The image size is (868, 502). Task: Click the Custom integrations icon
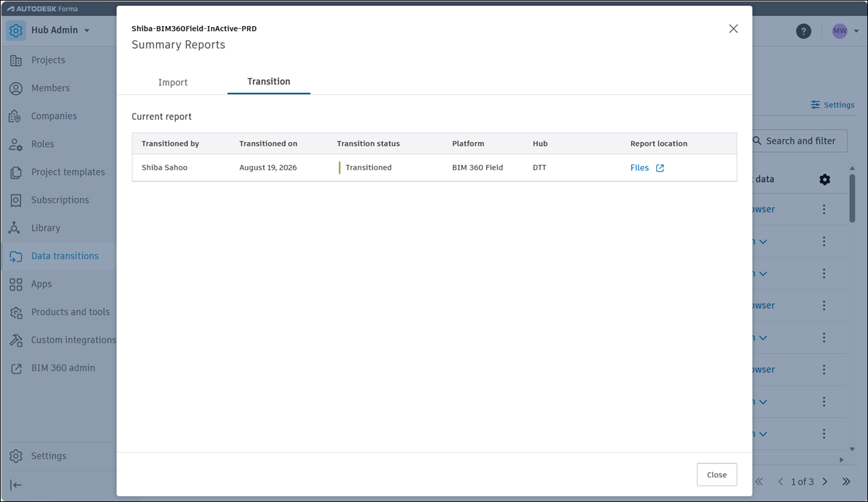[x=15, y=340]
